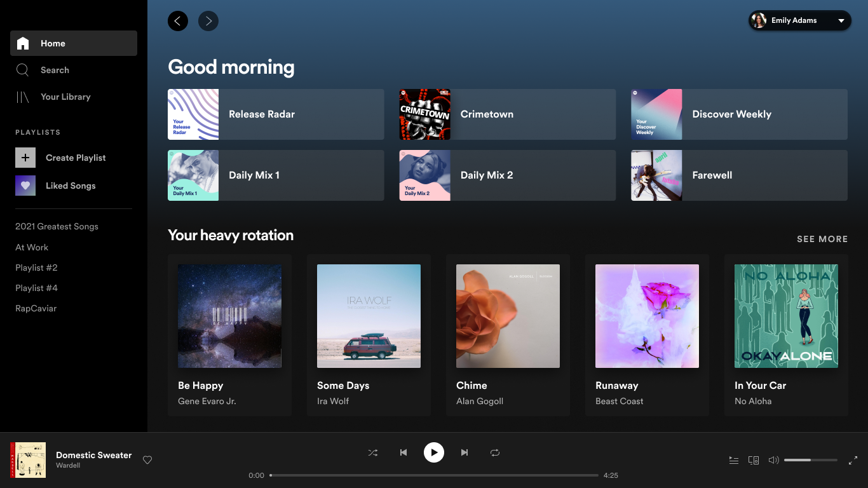Screen dimensions: 868x488
Task: Open the RapCaviar playlist
Action: tap(36, 308)
